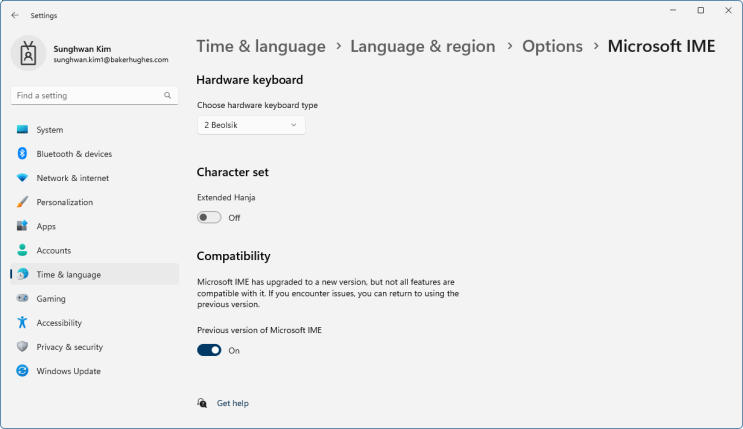Navigate to Language & region breadcrumb
The height and width of the screenshot is (429, 743).
point(422,46)
